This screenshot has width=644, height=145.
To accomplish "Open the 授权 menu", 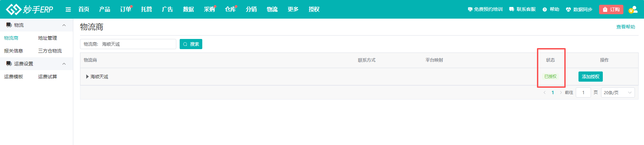I will (314, 9).
